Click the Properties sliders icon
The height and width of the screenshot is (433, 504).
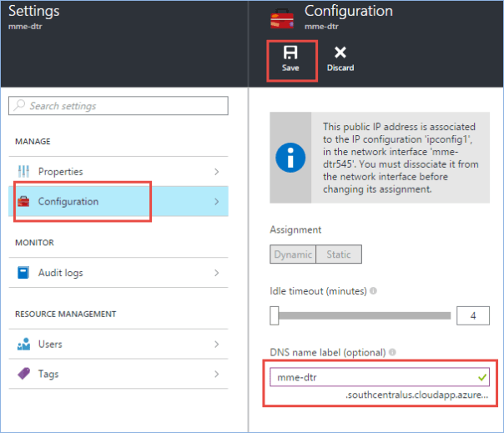pyautogui.click(x=23, y=172)
